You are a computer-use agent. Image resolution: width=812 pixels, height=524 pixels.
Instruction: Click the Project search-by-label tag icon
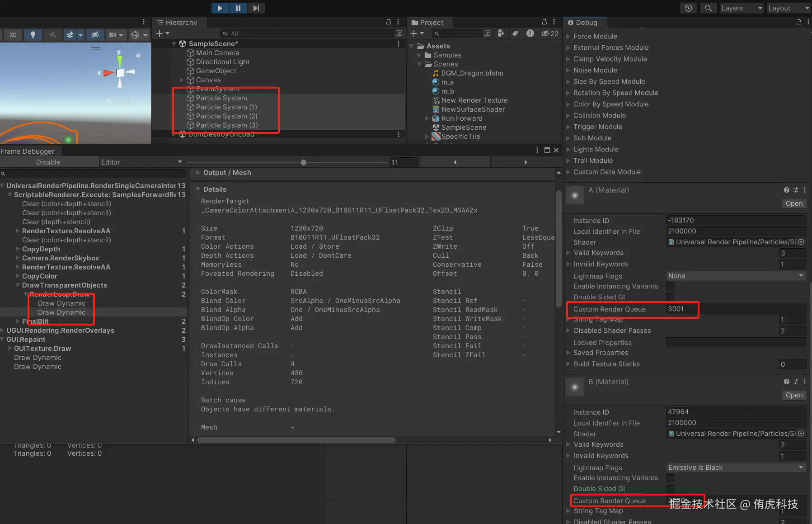pyautogui.click(x=515, y=33)
